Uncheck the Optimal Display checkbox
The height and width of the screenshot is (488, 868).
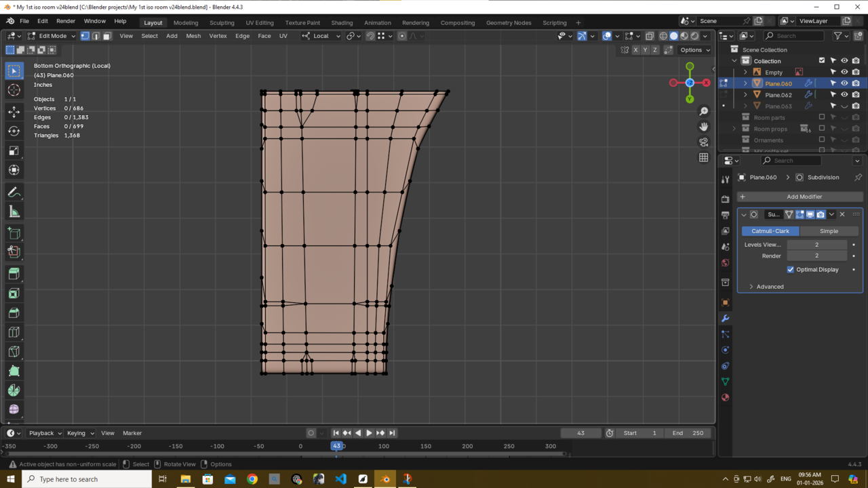point(791,270)
